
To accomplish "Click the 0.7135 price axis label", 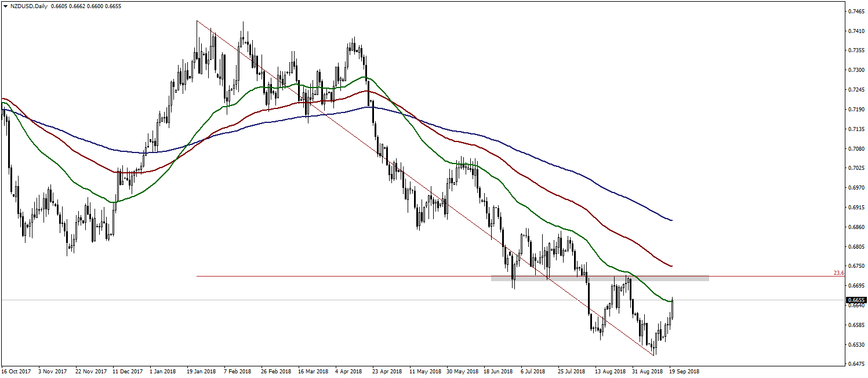I will (856, 129).
